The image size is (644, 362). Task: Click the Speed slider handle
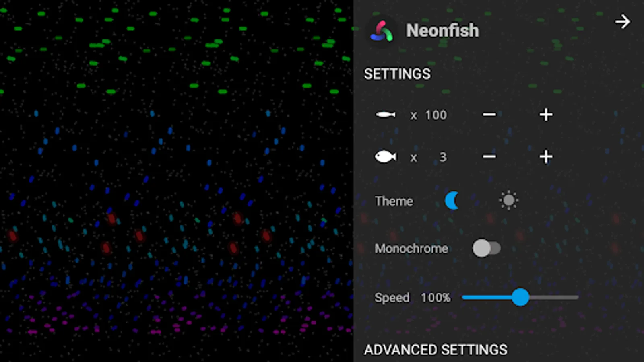(520, 297)
